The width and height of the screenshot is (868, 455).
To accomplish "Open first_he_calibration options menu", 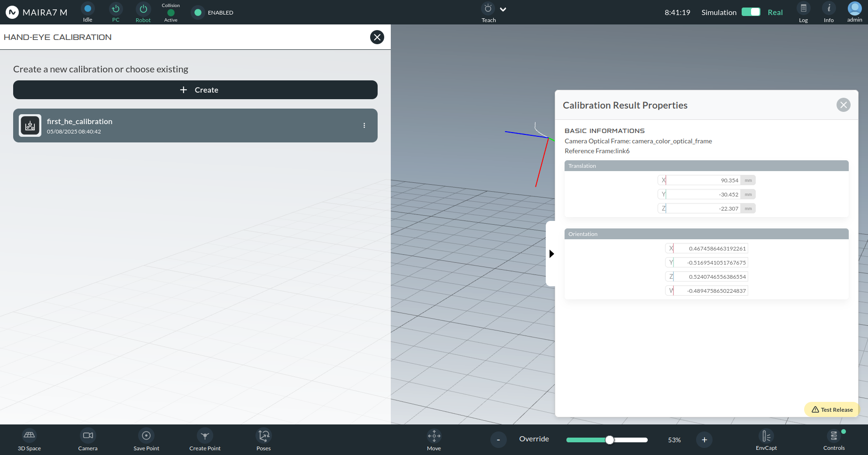I will pos(364,126).
